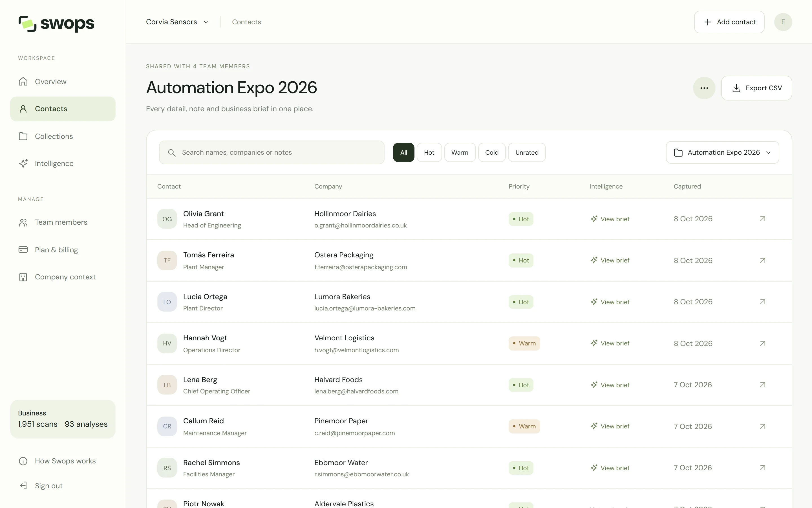Open Lucía Ortega's contact arrow icon

[762, 302]
